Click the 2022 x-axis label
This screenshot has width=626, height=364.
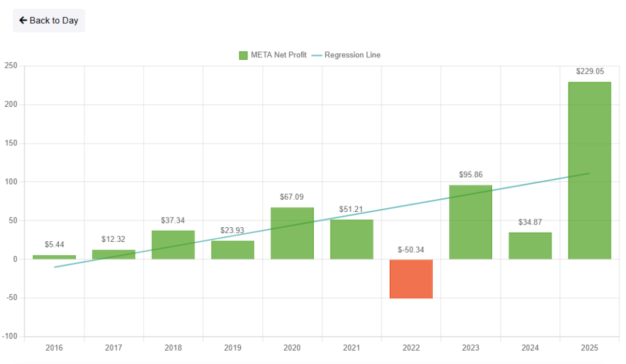tap(411, 348)
